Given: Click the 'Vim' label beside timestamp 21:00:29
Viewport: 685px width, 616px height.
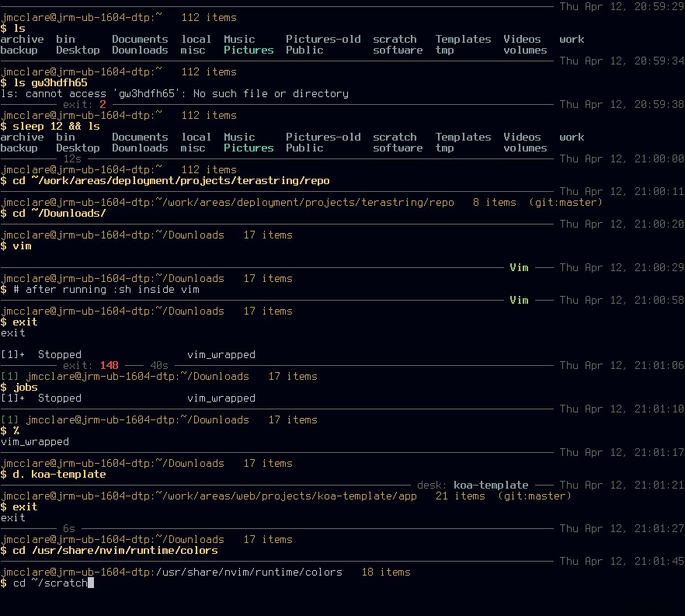Looking at the screenshot, I should click(519, 267).
